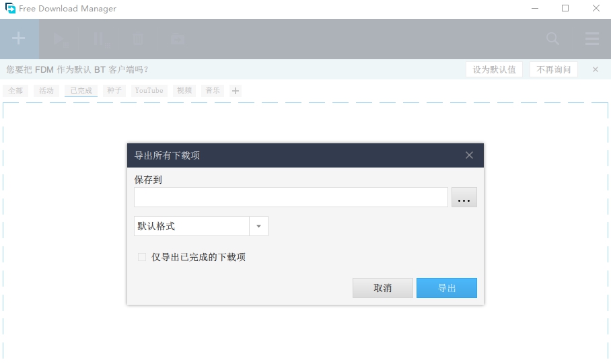Browse for folder with the ellipsis button
611x364 pixels.
coord(464,197)
